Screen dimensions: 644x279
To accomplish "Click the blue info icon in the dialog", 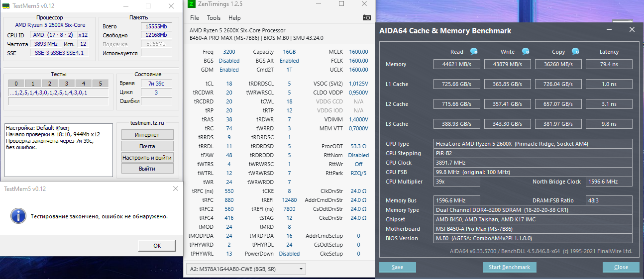I will (18, 216).
